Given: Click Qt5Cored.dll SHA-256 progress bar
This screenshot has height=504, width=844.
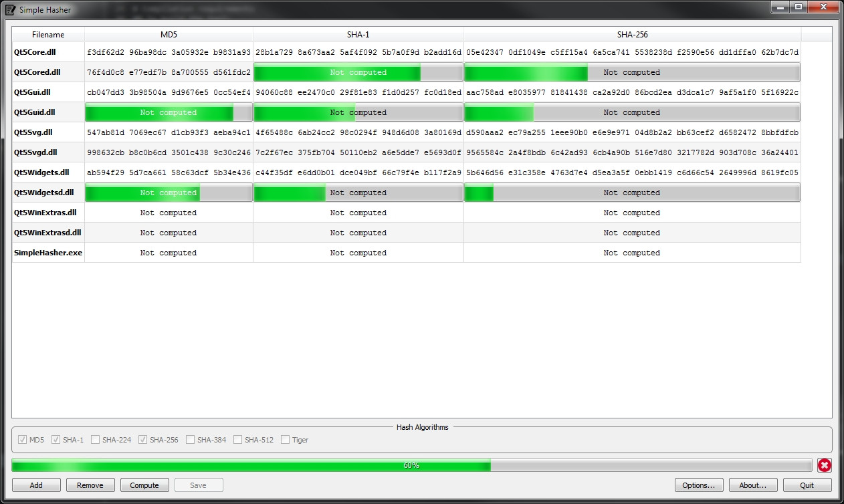Looking at the screenshot, I should click(x=632, y=72).
